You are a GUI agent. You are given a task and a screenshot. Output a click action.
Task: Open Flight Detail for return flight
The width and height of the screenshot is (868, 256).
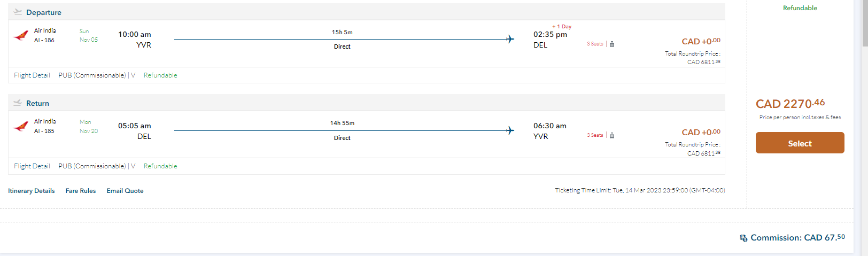click(x=32, y=166)
